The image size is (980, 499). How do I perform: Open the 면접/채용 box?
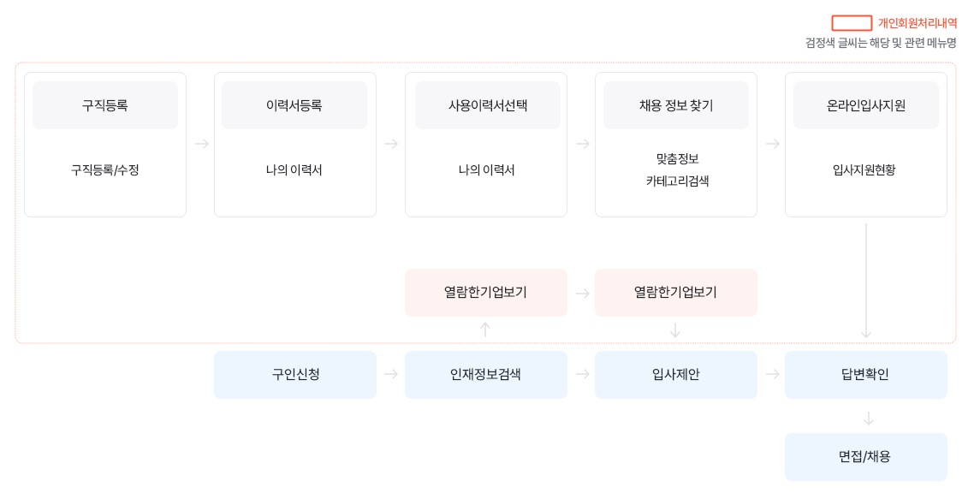coord(866,457)
